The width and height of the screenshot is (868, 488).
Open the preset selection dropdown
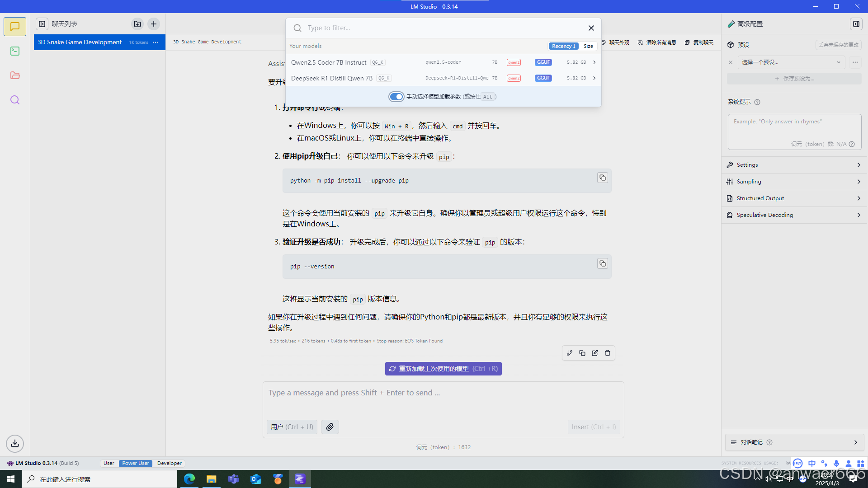[791, 62]
